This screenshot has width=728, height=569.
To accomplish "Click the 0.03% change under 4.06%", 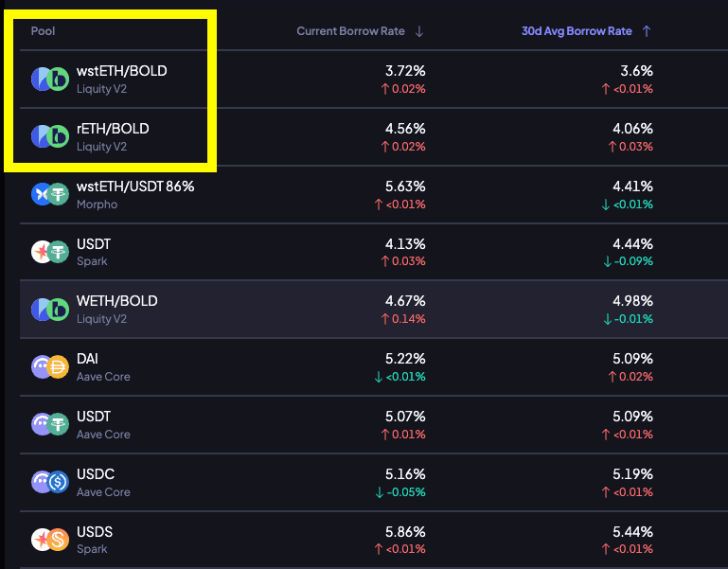I will tap(630, 147).
